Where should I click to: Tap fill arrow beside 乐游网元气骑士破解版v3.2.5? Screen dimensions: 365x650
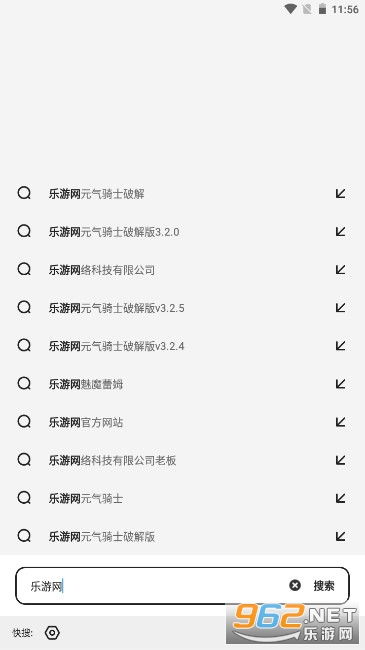341,308
